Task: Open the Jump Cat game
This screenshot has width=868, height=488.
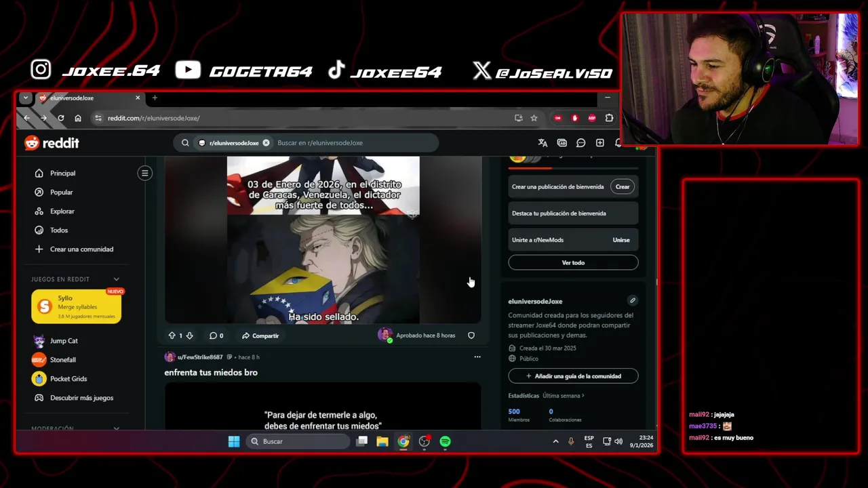Action: click(64, 341)
